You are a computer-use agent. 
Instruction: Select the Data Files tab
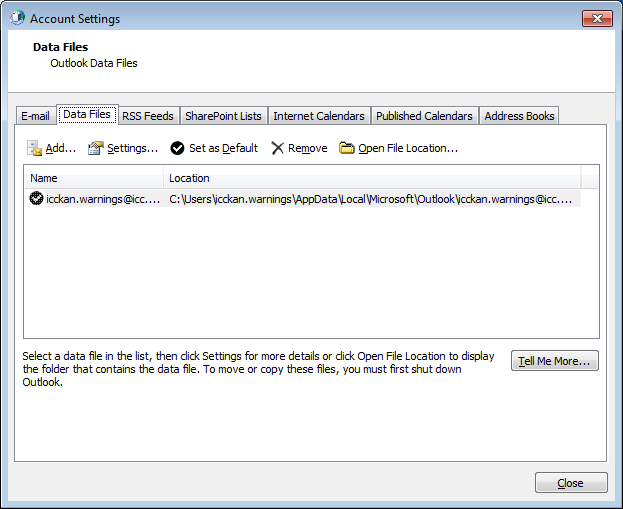click(x=87, y=115)
